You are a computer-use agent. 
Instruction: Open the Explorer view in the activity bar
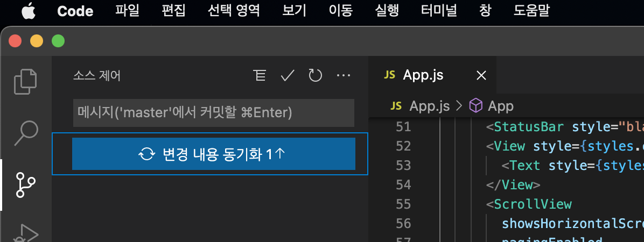coord(25,82)
